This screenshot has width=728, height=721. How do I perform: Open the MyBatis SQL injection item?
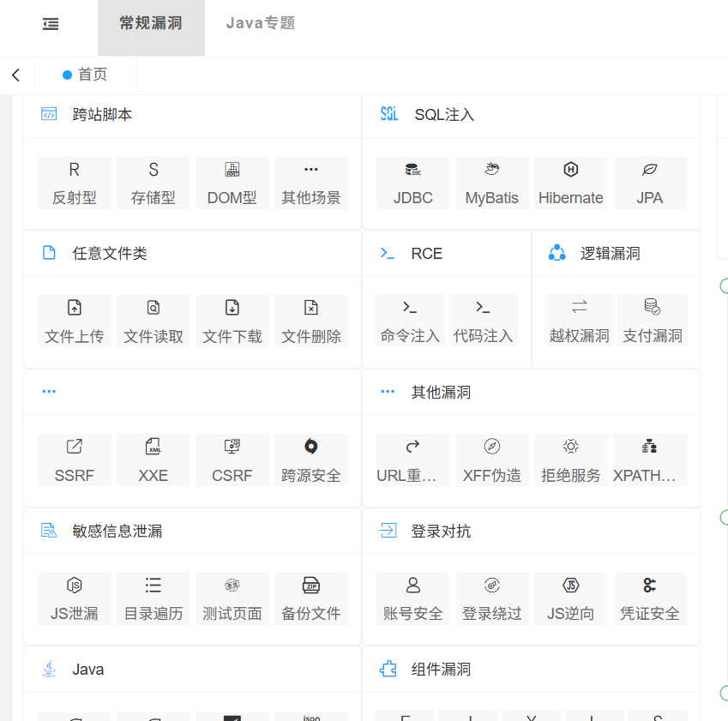tap(491, 183)
